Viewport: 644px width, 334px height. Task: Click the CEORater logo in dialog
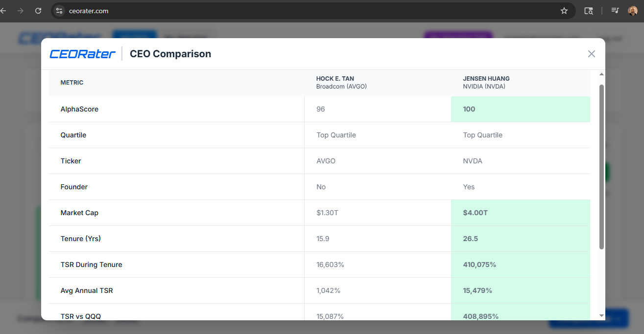[x=82, y=54]
